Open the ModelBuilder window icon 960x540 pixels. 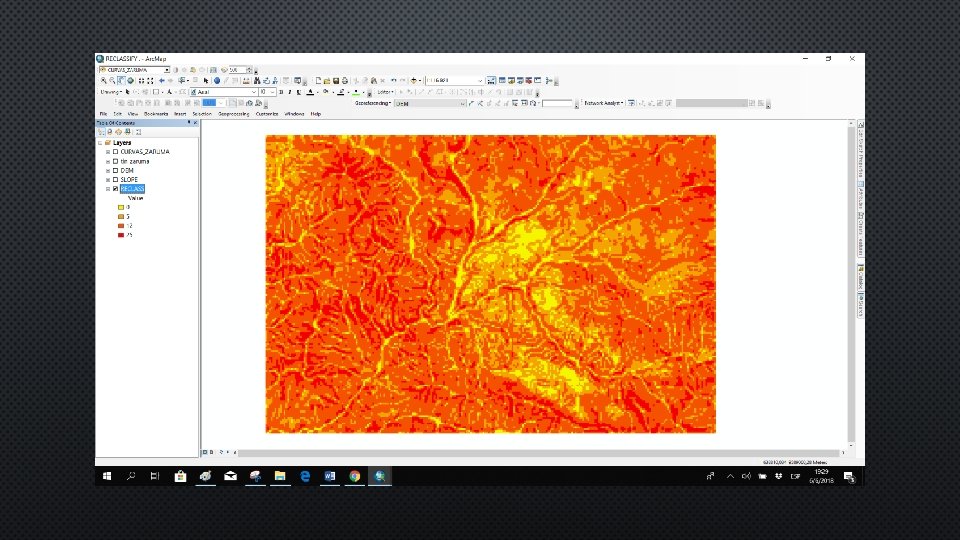click(x=549, y=80)
